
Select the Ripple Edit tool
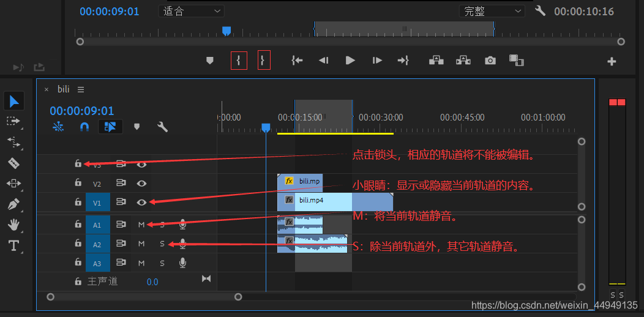[13, 142]
